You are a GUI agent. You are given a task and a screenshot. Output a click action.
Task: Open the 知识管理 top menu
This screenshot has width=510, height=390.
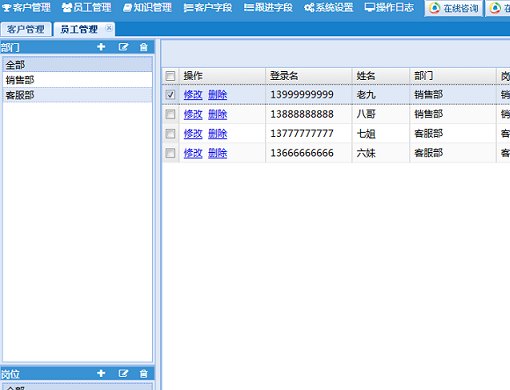[147, 7]
